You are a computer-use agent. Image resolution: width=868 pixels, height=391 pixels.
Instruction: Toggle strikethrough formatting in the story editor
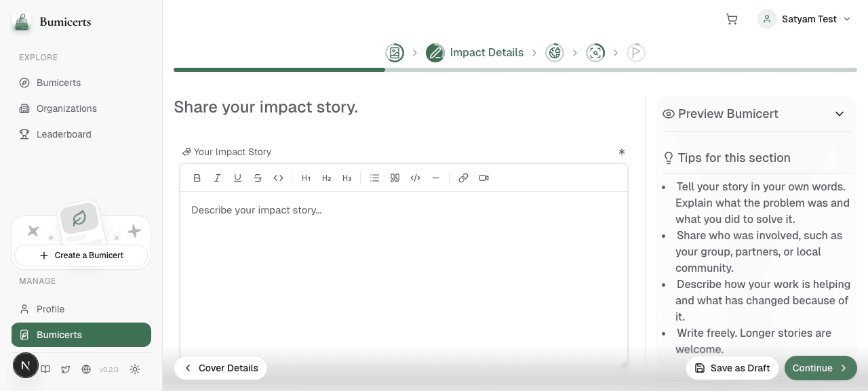coord(258,178)
